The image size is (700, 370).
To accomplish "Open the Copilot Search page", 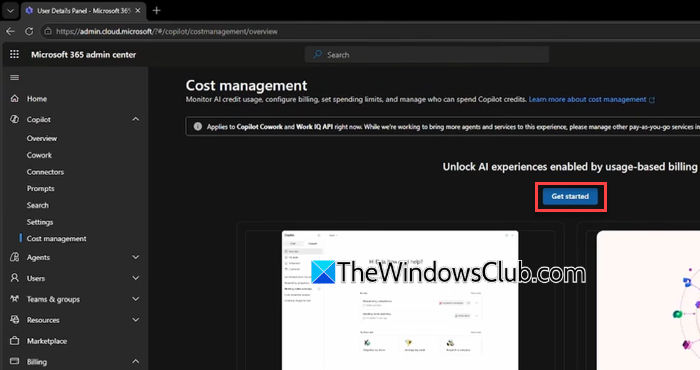I will tap(38, 205).
